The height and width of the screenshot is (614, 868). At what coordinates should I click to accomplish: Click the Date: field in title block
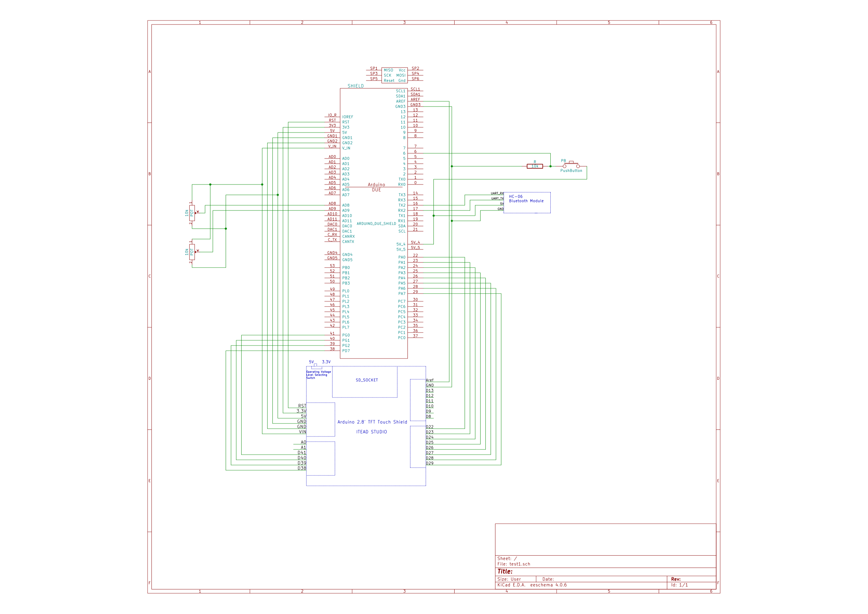coord(548,579)
